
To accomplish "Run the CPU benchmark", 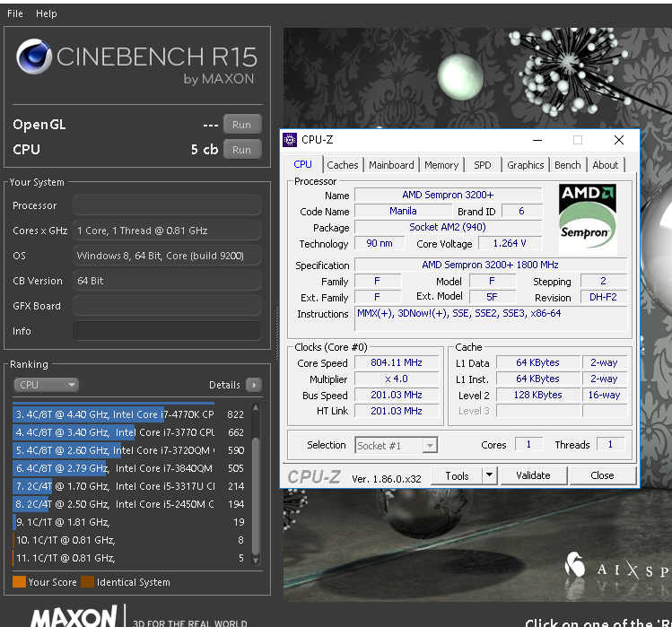I will 241,150.
